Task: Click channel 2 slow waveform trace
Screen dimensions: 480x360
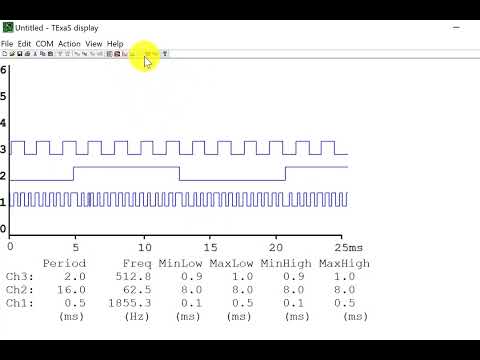Action: (x=179, y=174)
